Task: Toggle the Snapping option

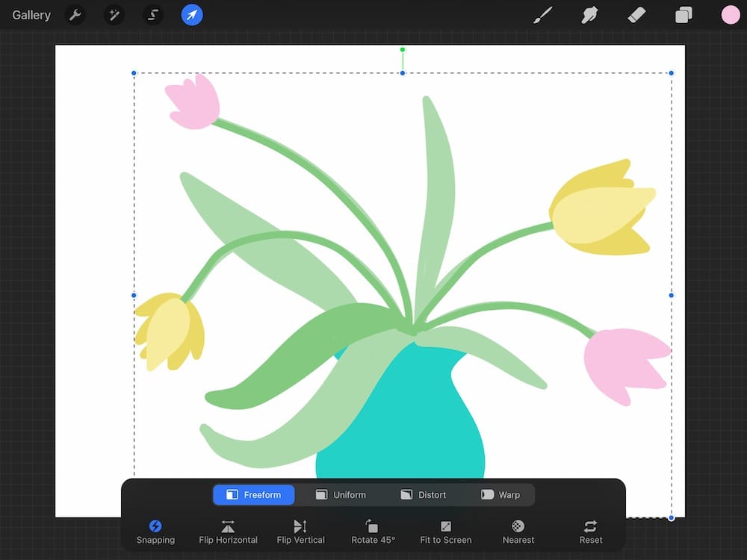Action: tap(155, 531)
